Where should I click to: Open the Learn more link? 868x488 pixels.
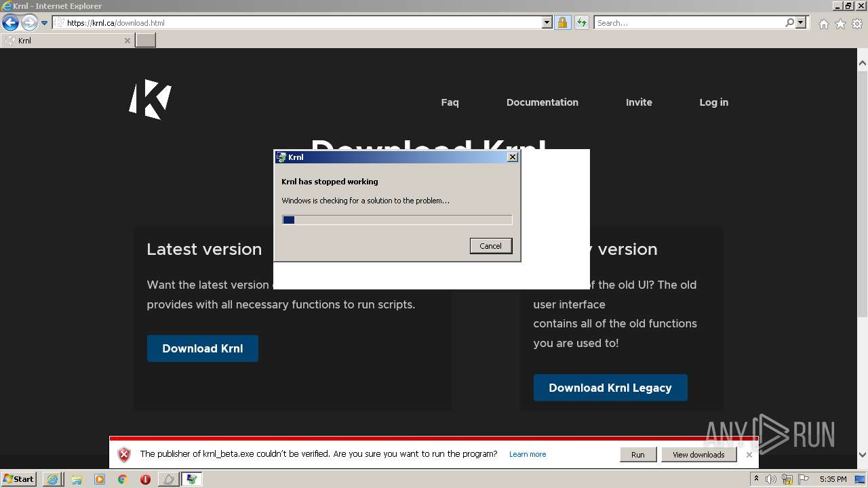click(x=528, y=454)
